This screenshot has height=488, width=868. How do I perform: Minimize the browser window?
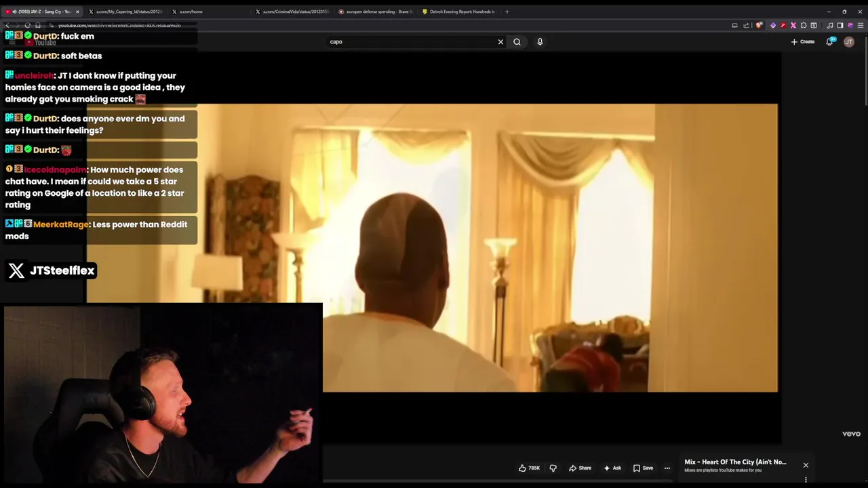click(829, 12)
